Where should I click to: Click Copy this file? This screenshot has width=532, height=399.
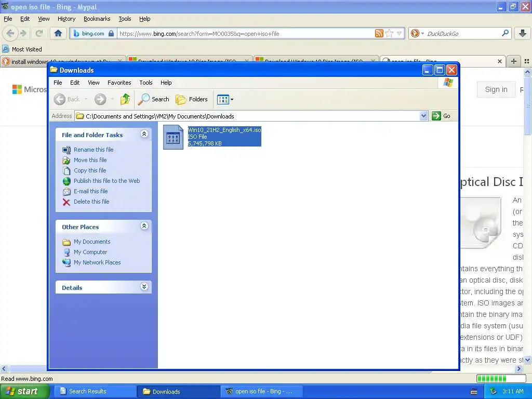click(x=90, y=170)
